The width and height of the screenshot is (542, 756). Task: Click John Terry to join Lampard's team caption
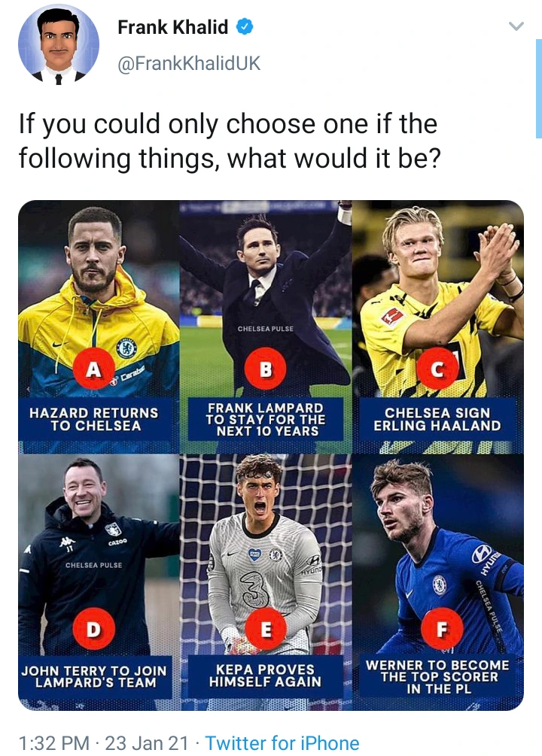pos(95,676)
